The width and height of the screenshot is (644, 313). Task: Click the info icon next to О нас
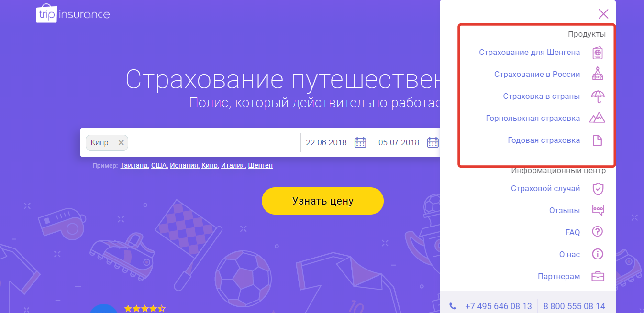click(598, 254)
